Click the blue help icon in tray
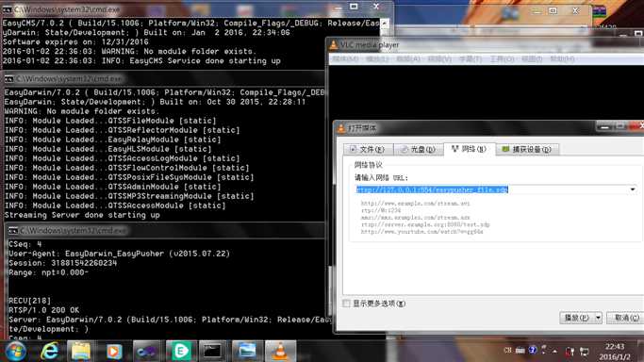644x362 pixels. point(533,350)
